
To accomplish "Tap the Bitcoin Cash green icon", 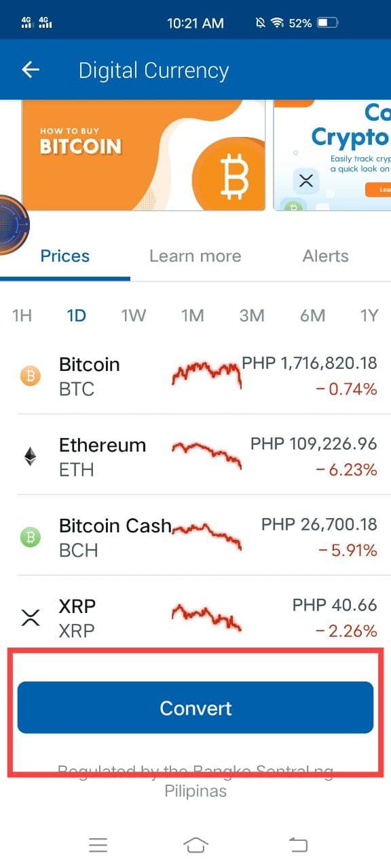I will [x=30, y=537].
